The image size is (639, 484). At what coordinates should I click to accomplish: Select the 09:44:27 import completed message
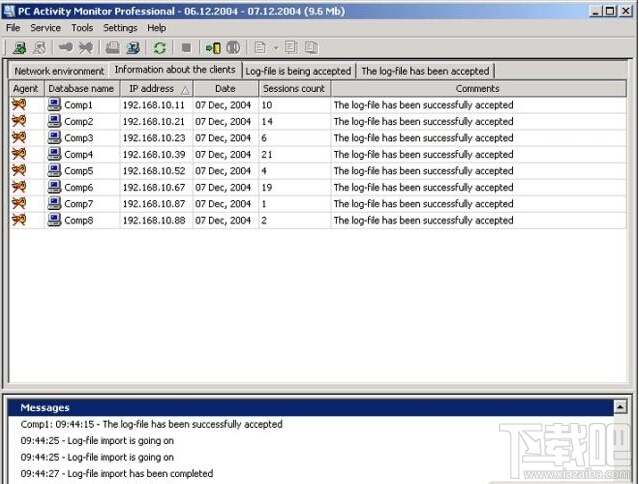point(117,473)
